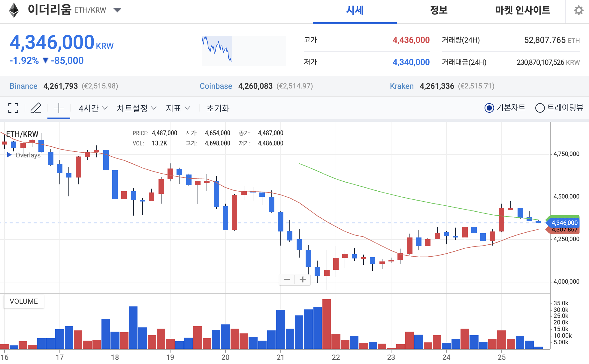Open the settings gear

[x=578, y=10]
